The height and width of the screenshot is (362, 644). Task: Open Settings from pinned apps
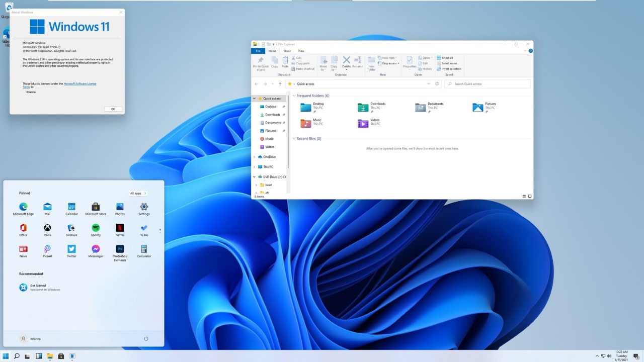click(x=144, y=209)
